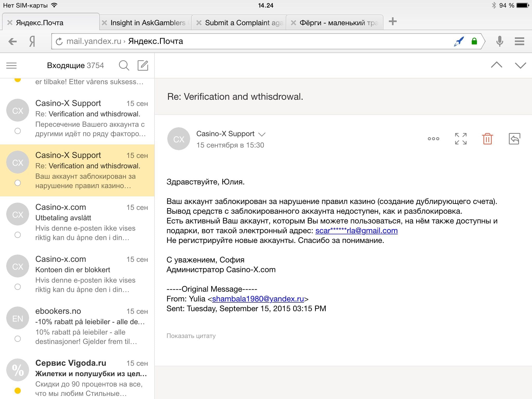The width and height of the screenshot is (532, 399).
Task: Open the three-dots more actions for message
Action: pos(433,139)
